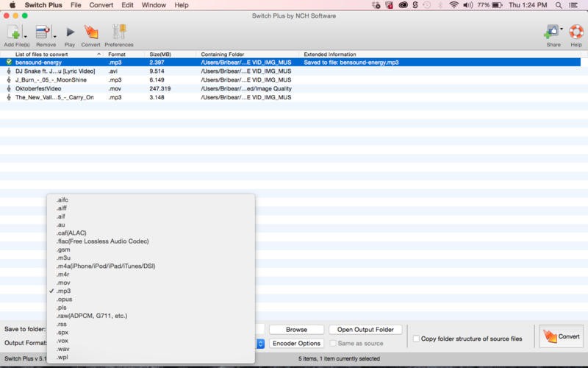Click the volume icon in the menu bar

click(467, 5)
